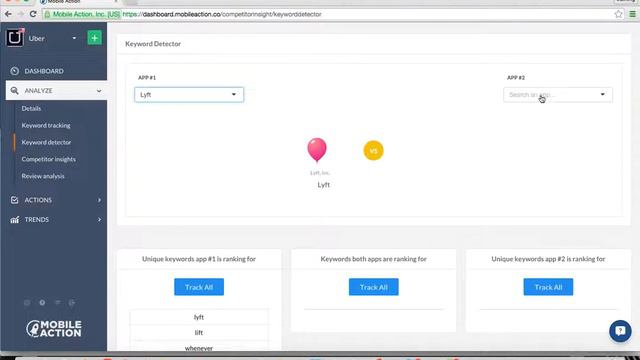Click the Analyze magnifier icon
The width and height of the screenshot is (640, 360).
tap(14, 91)
